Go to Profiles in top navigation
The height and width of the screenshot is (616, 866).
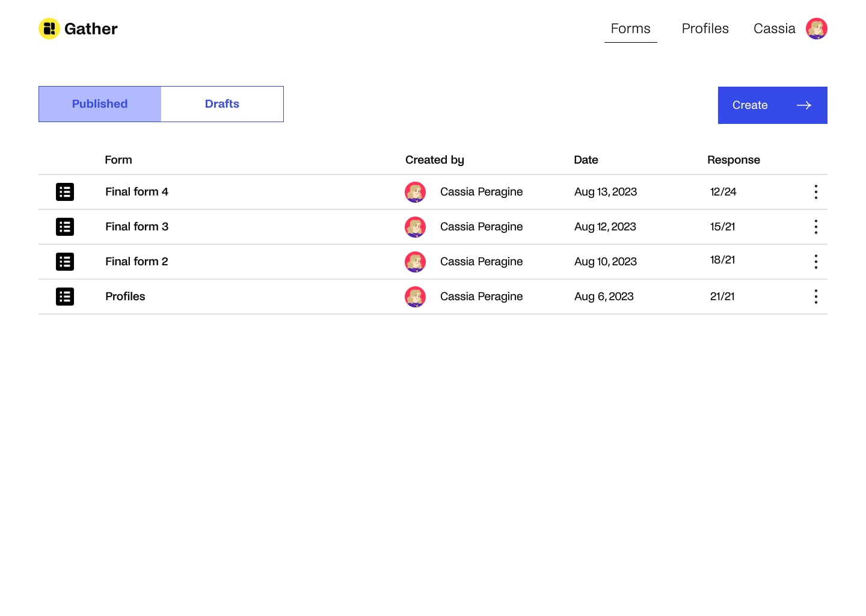705,29
